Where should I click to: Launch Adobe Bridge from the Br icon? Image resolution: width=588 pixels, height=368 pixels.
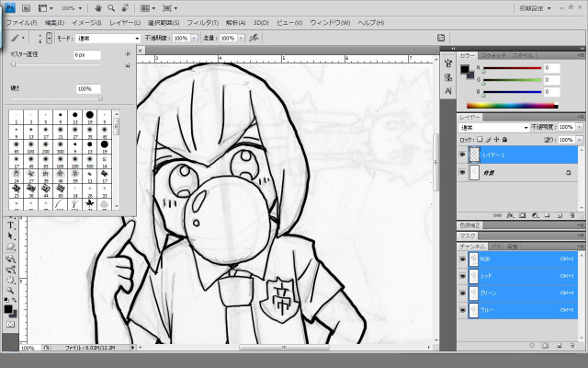pyautogui.click(x=25, y=7)
